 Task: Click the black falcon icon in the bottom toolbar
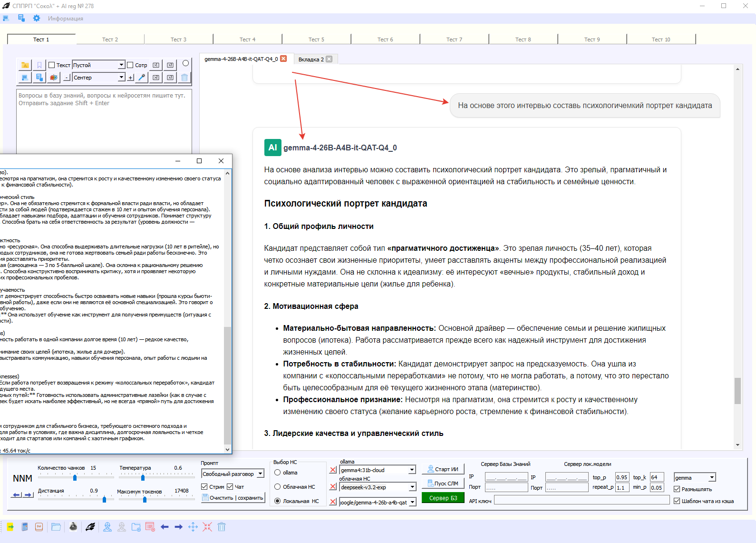point(90,527)
